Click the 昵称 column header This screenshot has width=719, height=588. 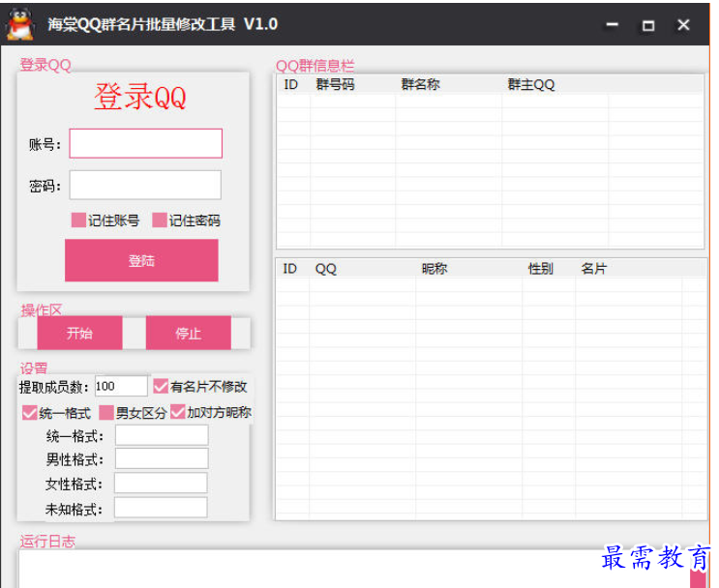[468, 269]
